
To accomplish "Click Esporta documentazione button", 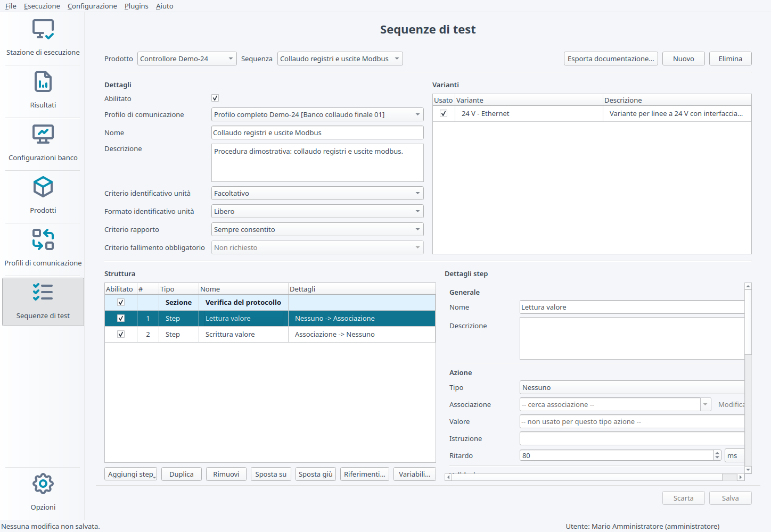I will [611, 59].
